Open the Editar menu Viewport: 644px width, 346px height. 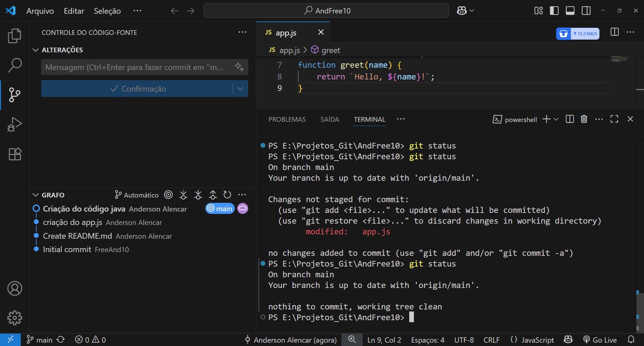(x=74, y=11)
